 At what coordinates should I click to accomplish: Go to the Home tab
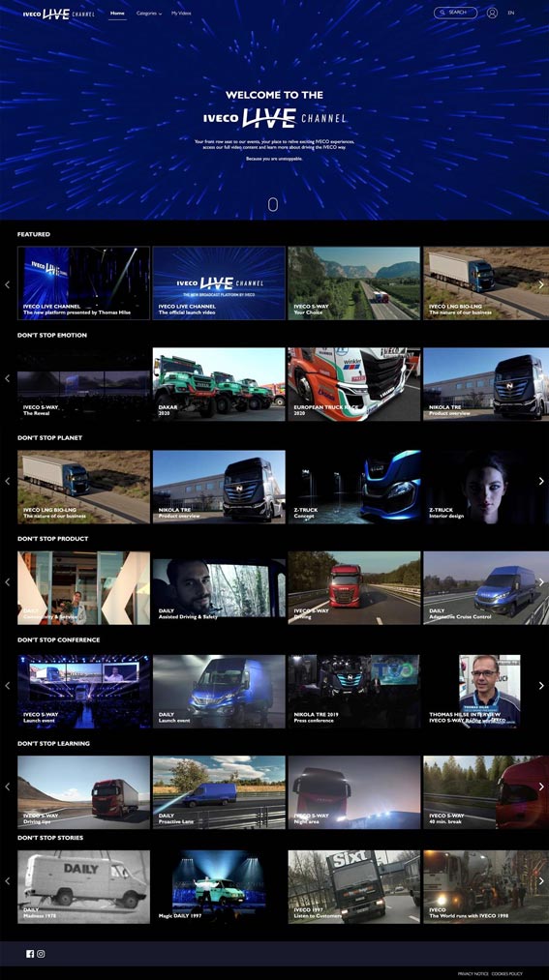117,14
